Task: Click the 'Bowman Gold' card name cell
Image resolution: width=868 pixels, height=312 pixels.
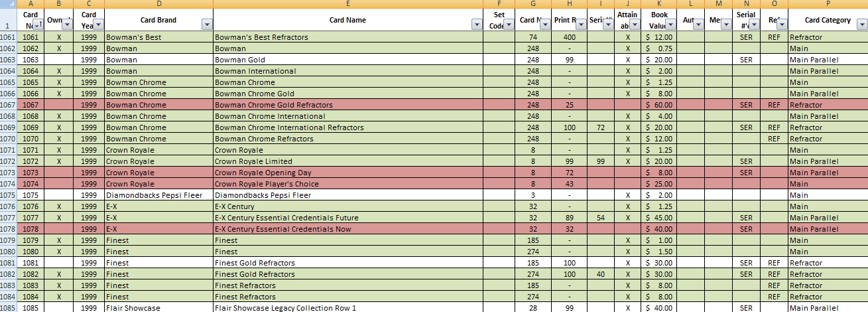Action: click(x=348, y=60)
